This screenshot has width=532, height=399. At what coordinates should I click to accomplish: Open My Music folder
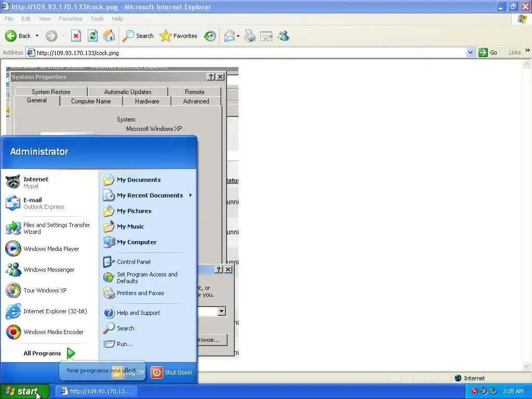pyautogui.click(x=148, y=227)
